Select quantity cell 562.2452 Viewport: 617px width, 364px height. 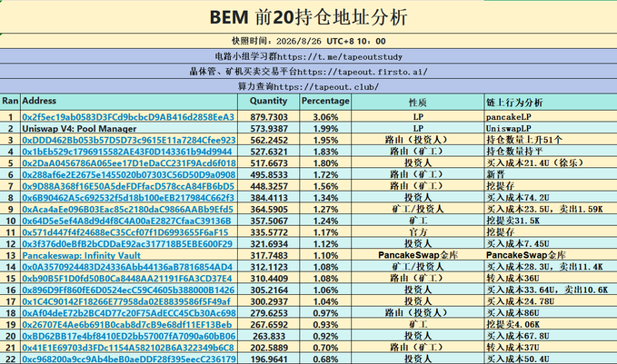[269, 140]
